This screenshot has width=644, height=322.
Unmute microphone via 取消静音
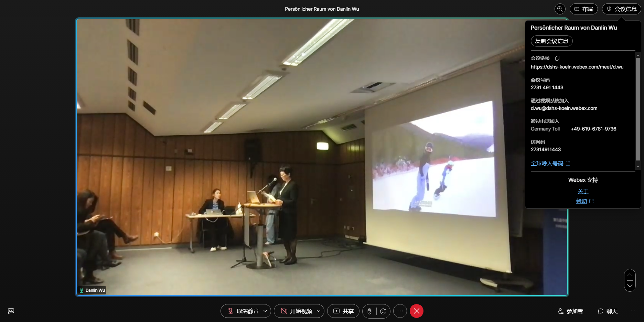coord(243,311)
